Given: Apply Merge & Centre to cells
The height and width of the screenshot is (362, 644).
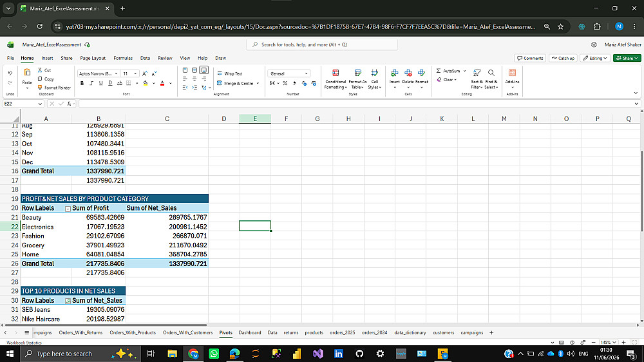Looking at the screenshot, I should coord(238,83).
